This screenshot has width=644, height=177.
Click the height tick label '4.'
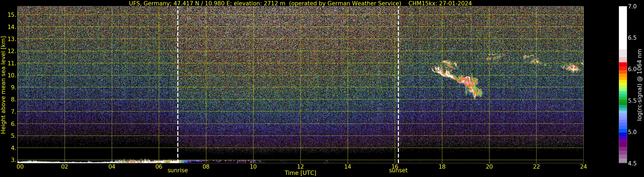pyautogui.click(x=13, y=148)
